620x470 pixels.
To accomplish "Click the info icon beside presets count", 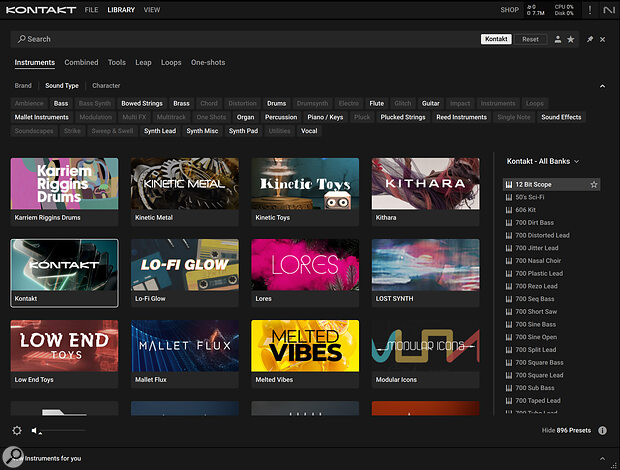I will (x=602, y=430).
